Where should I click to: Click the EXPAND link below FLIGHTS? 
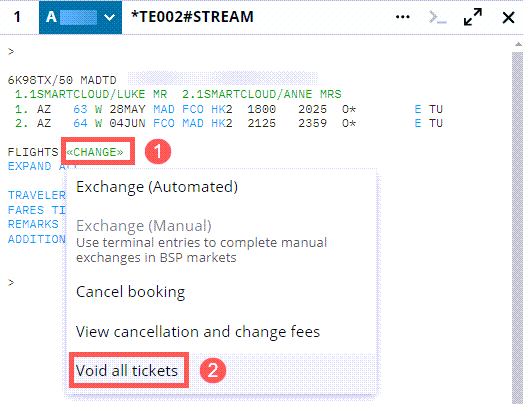30,166
